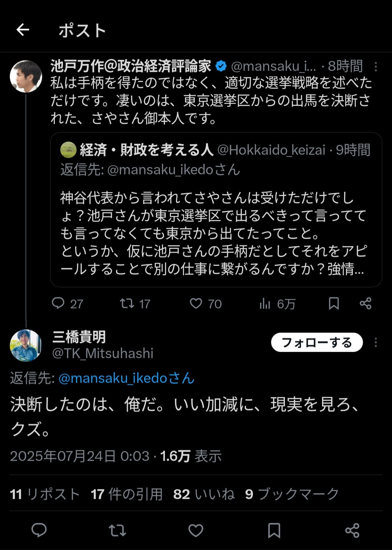Reply to 三橋貴明's post using bottom comment icon
This screenshot has width=392, height=550.
(x=39, y=530)
